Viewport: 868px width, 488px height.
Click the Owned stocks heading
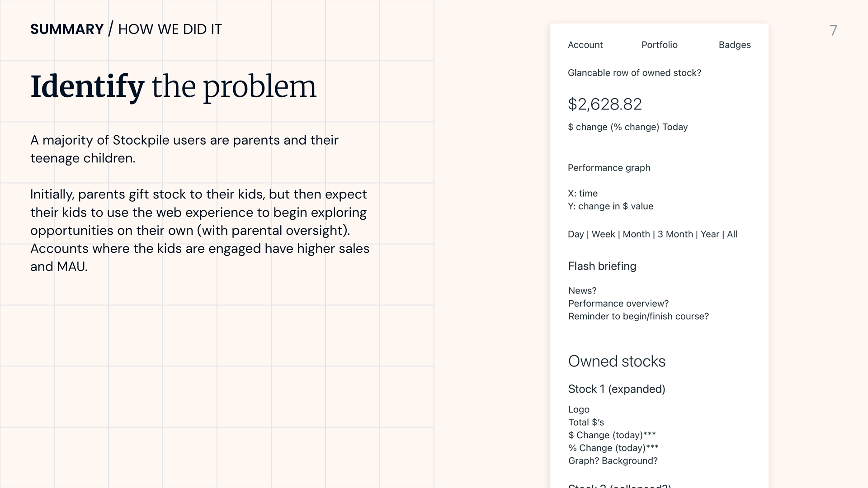[617, 361]
